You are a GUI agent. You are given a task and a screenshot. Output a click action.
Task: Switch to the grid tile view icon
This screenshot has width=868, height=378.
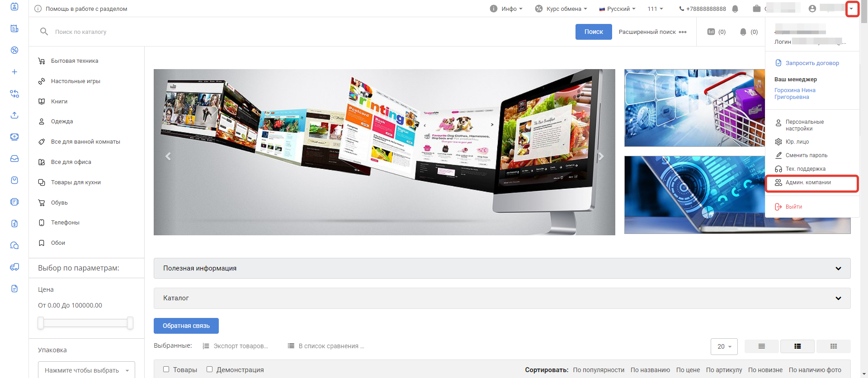coord(833,346)
